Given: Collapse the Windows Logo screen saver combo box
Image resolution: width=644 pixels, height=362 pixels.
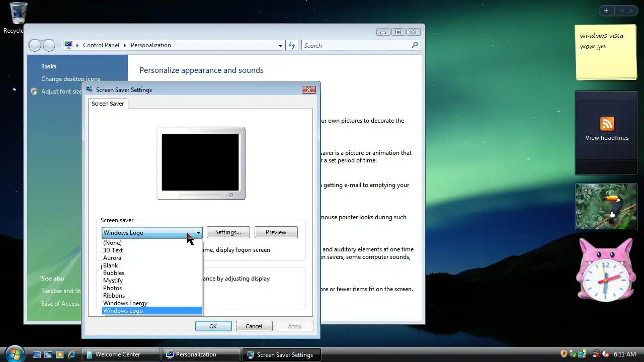Looking at the screenshot, I should pos(198,232).
